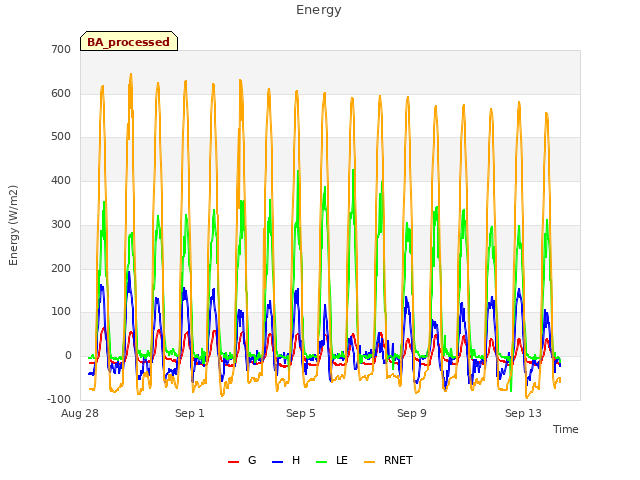This screenshot has height=480, width=640.
Task: Click the Sep 1 x-axis tick label
Action: (190, 413)
